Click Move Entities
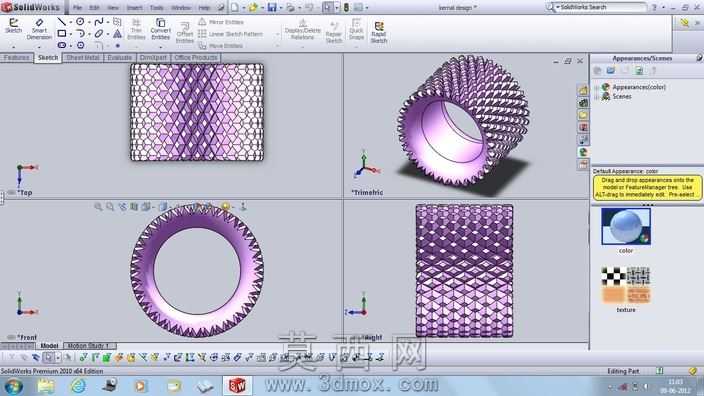 point(220,46)
